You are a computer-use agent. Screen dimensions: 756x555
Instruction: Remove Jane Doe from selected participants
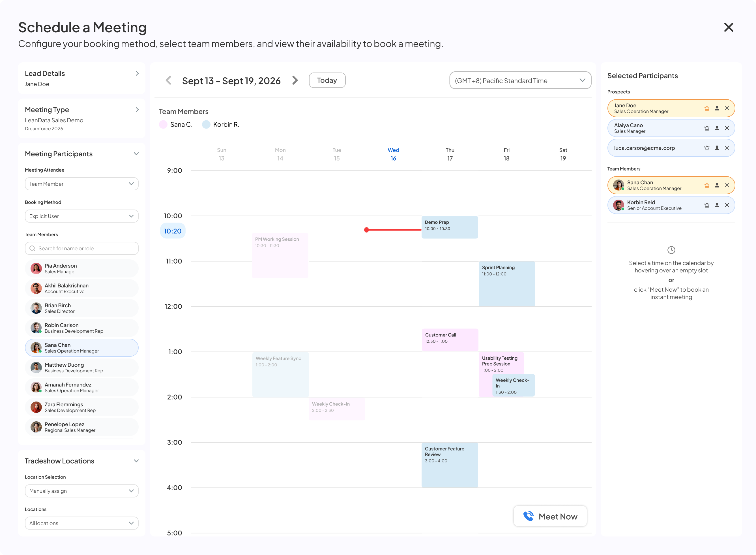(x=727, y=108)
